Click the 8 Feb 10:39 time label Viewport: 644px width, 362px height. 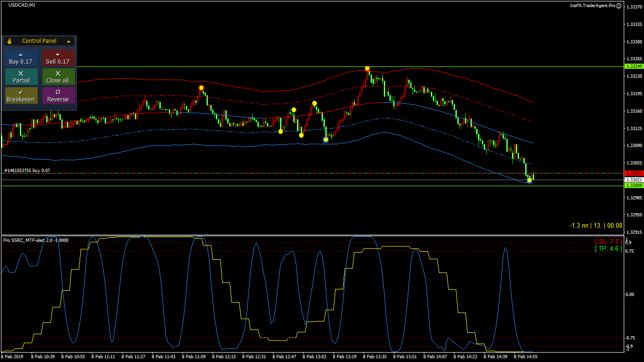coord(43,357)
